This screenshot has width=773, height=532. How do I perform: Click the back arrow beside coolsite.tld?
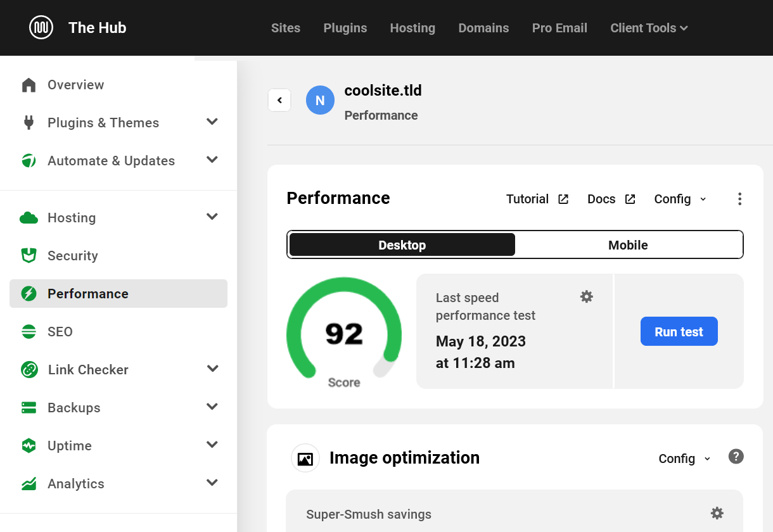pos(279,100)
